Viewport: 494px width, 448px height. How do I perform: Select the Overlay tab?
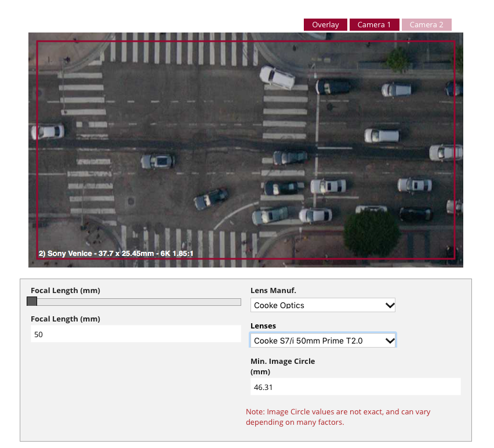(x=325, y=24)
